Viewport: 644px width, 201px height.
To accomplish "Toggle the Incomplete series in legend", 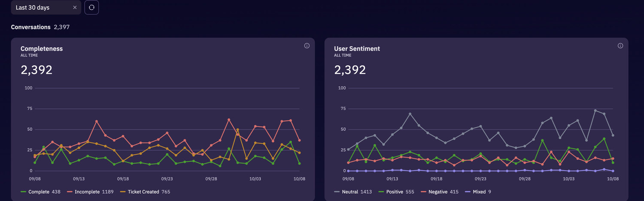I will (x=90, y=192).
